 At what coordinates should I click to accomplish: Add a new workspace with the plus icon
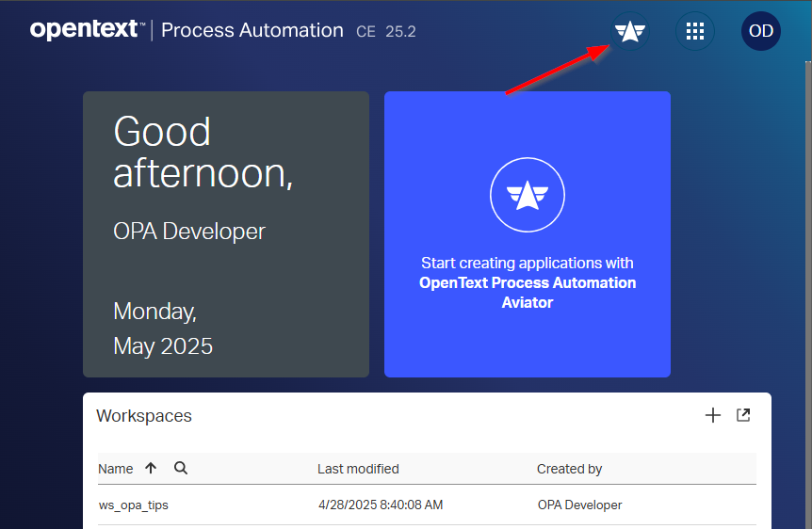coord(713,415)
